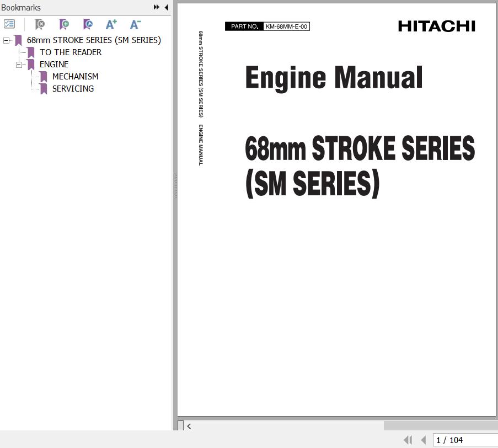This screenshot has width=498, height=448.
Task: Click the bookmark icon beside TO THE READER
Action: pos(31,53)
